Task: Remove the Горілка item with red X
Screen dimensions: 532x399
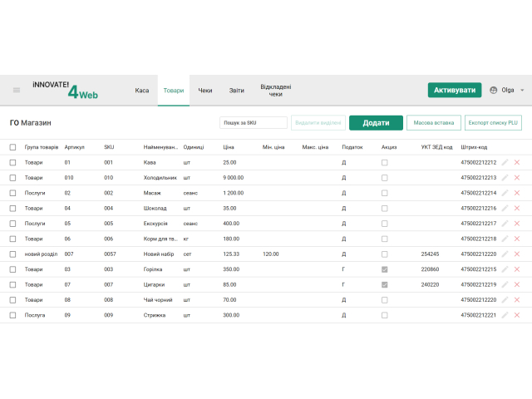Action: tap(517, 269)
